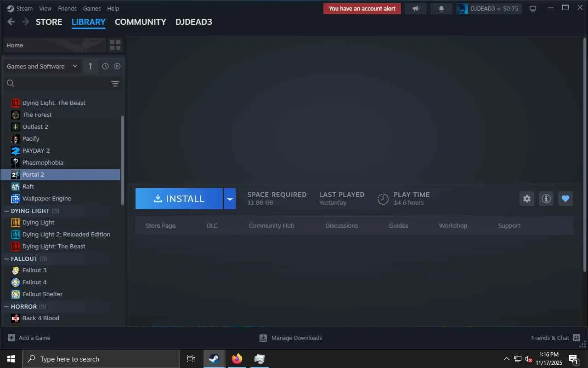Open the Games and Software dropdown

click(43, 66)
